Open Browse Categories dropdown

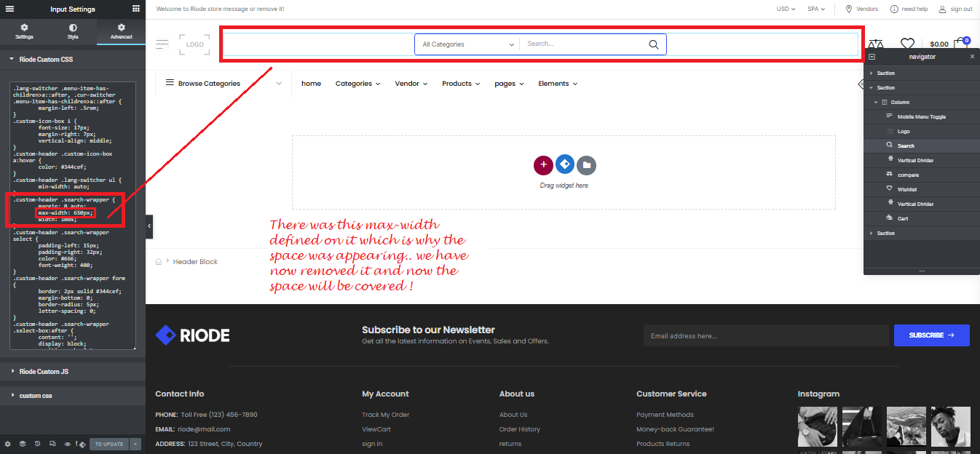[224, 84]
